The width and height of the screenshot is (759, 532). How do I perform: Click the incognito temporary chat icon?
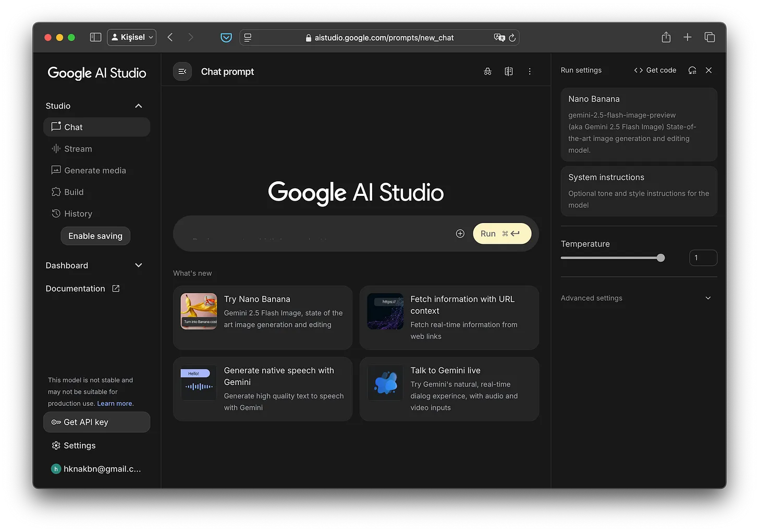tap(487, 71)
